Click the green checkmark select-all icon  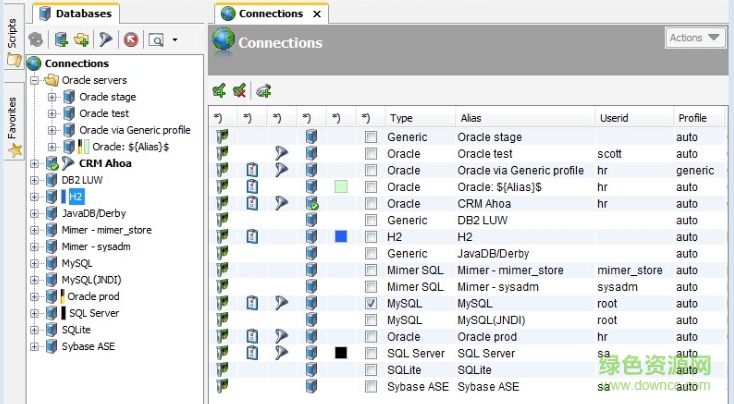[x=219, y=91]
